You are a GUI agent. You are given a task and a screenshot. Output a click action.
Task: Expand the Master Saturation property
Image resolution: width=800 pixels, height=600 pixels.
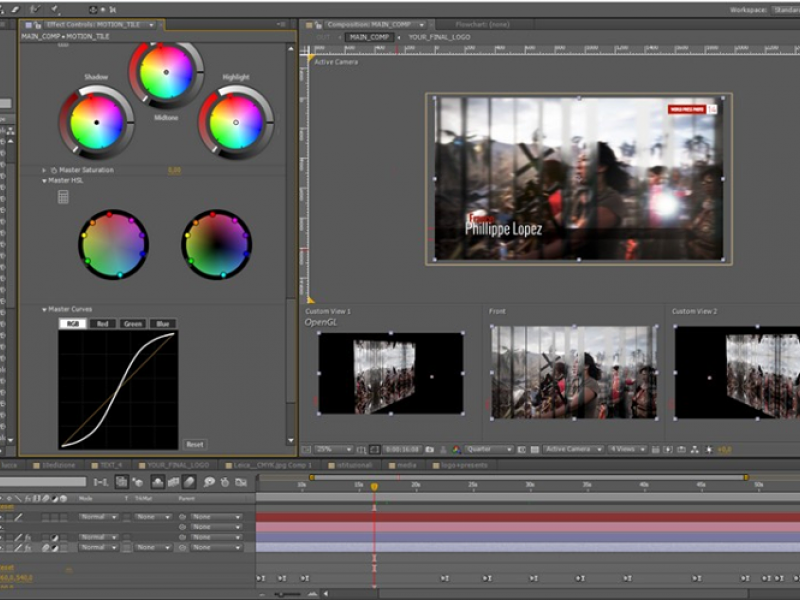[44, 170]
